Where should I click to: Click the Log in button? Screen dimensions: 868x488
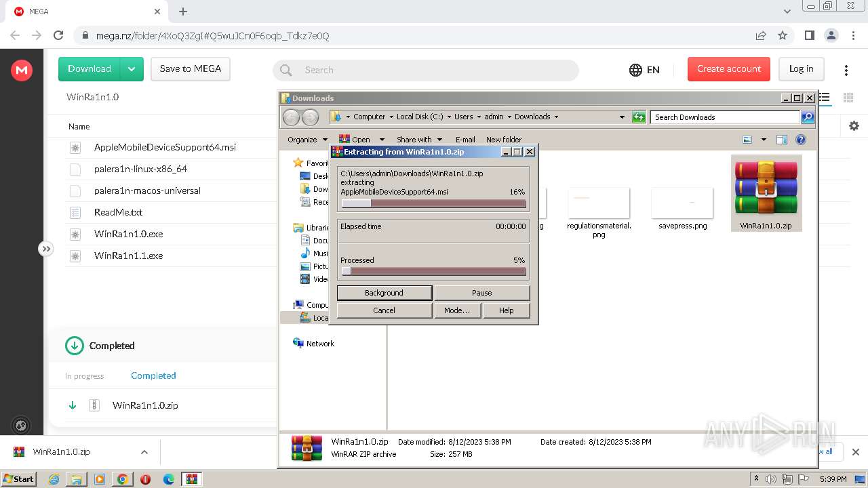pos(801,69)
